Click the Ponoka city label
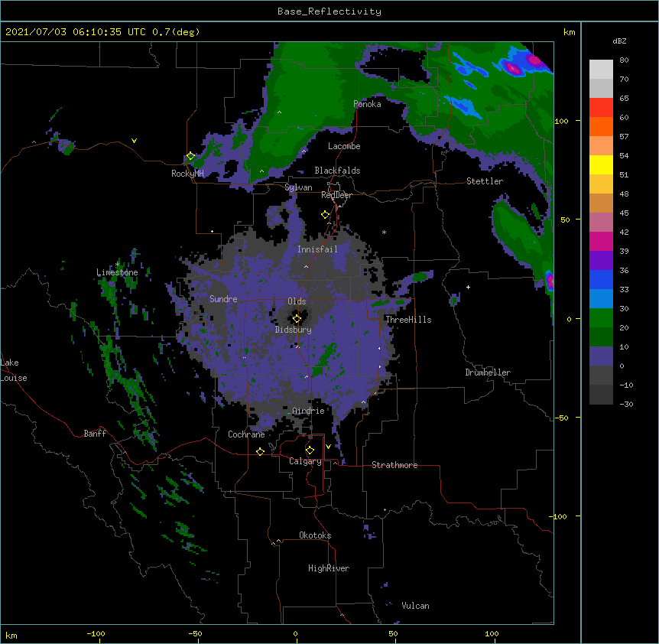 click(x=367, y=104)
